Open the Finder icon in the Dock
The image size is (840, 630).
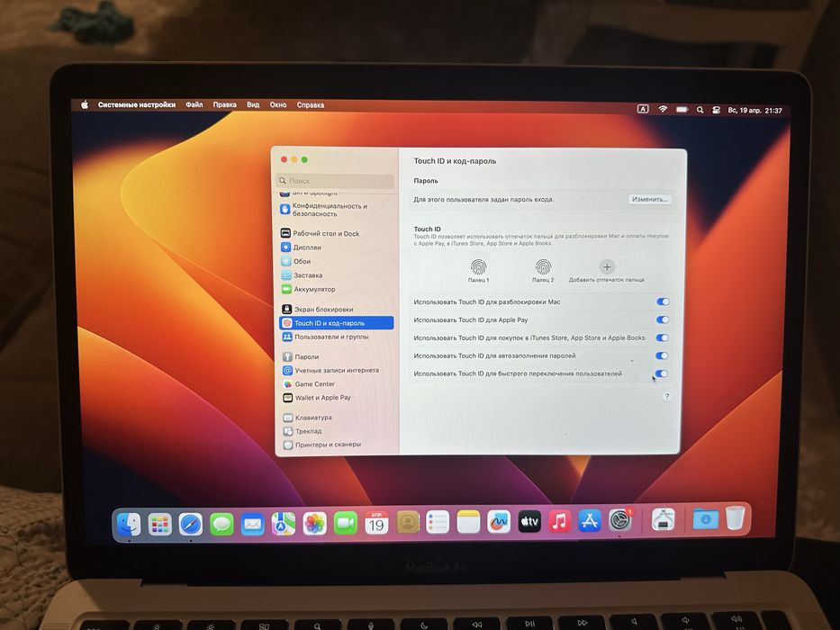tap(129, 524)
